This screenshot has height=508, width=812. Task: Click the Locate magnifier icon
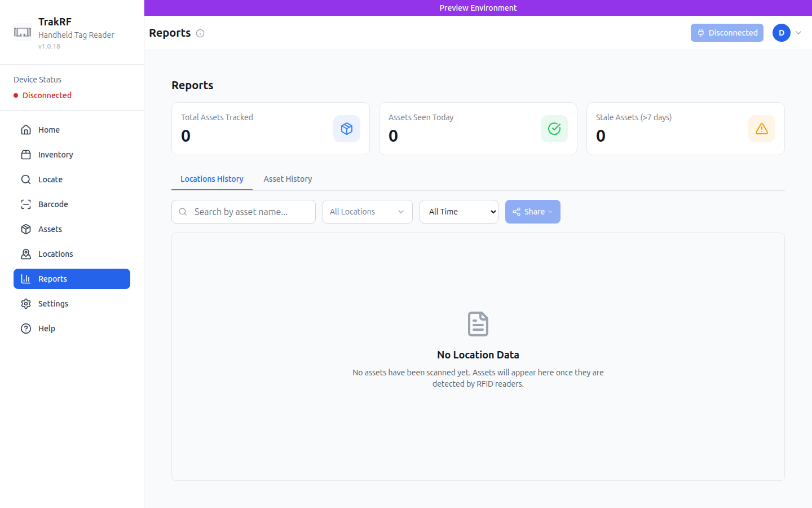pyautogui.click(x=26, y=179)
